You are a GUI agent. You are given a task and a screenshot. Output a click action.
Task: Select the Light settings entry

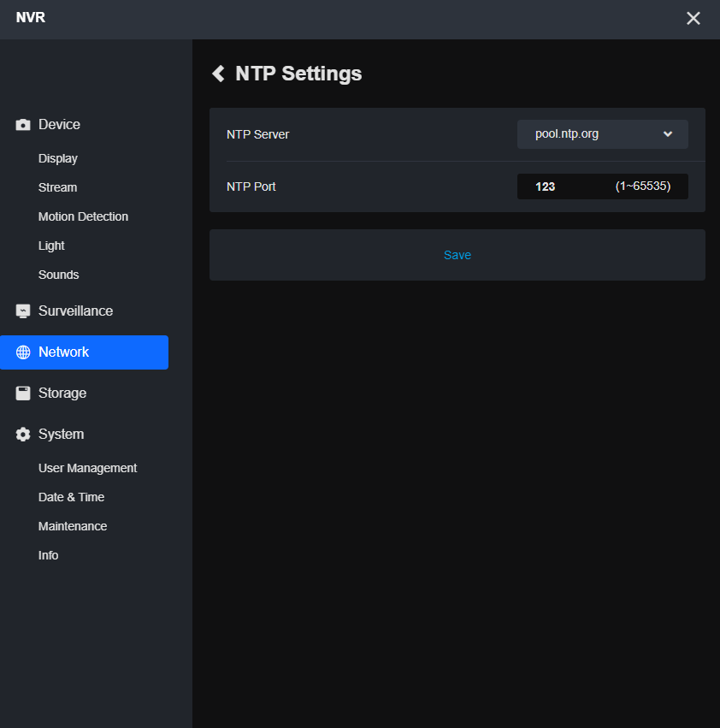pos(50,246)
